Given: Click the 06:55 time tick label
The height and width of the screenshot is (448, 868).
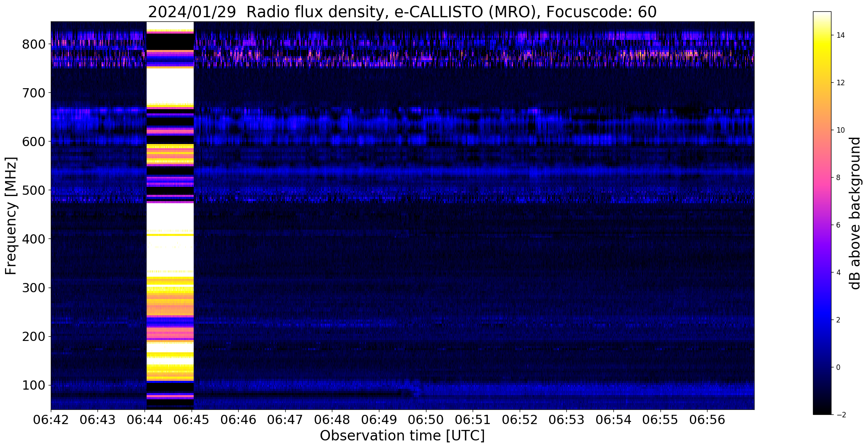Looking at the screenshot, I should click(660, 420).
